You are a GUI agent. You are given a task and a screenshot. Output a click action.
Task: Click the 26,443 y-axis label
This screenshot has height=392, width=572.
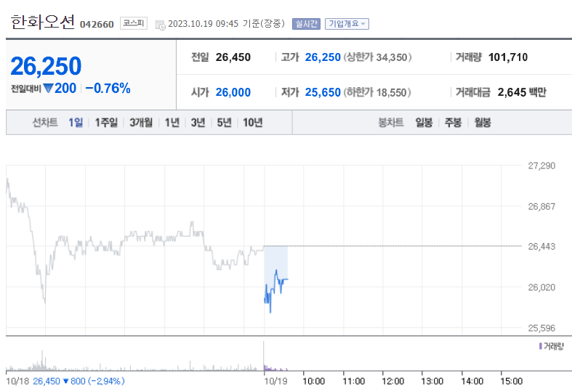pyautogui.click(x=541, y=247)
